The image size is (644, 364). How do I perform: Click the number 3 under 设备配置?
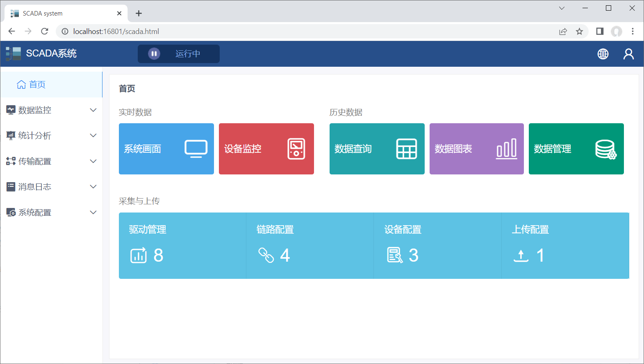pos(414,255)
